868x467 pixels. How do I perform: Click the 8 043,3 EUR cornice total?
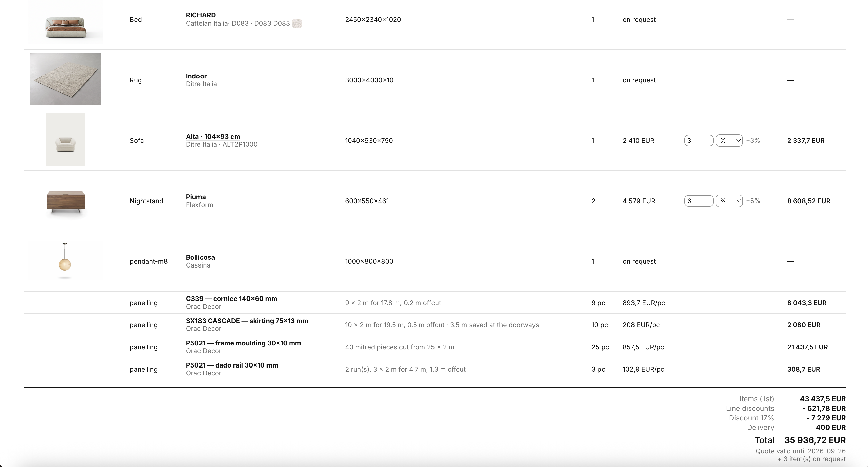click(807, 303)
